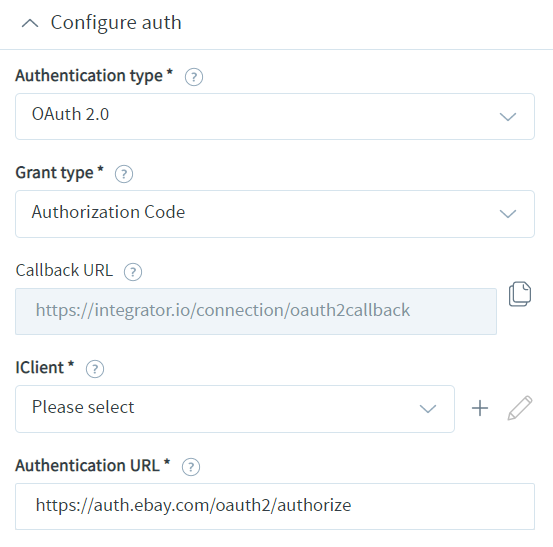The width and height of the screenshot is (553, 547).
Task: View help for Callback URL
Action: click(133, 272)
